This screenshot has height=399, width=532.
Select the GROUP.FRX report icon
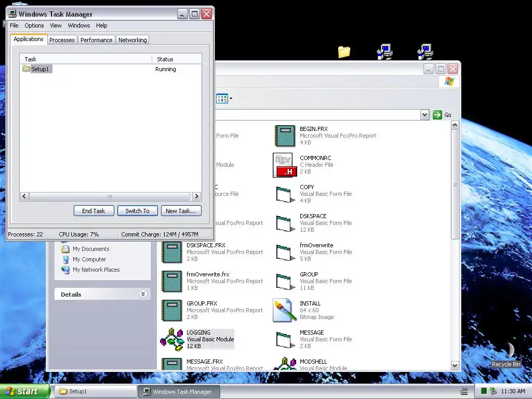click(x=171, y=311)
